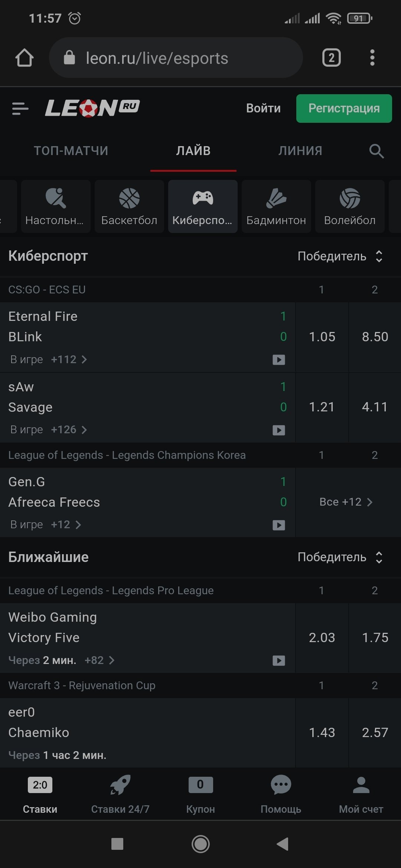Tap the Войти login link

(x=263, y=108)
